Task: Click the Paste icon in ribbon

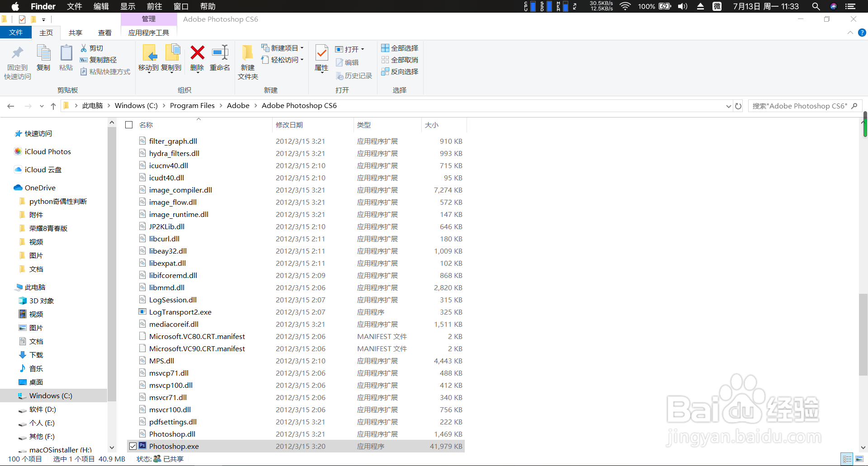Action: (66, 53)
